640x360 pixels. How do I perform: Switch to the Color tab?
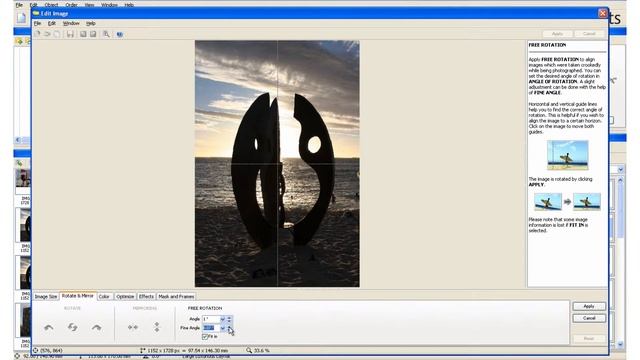click(x=104, y=297)
